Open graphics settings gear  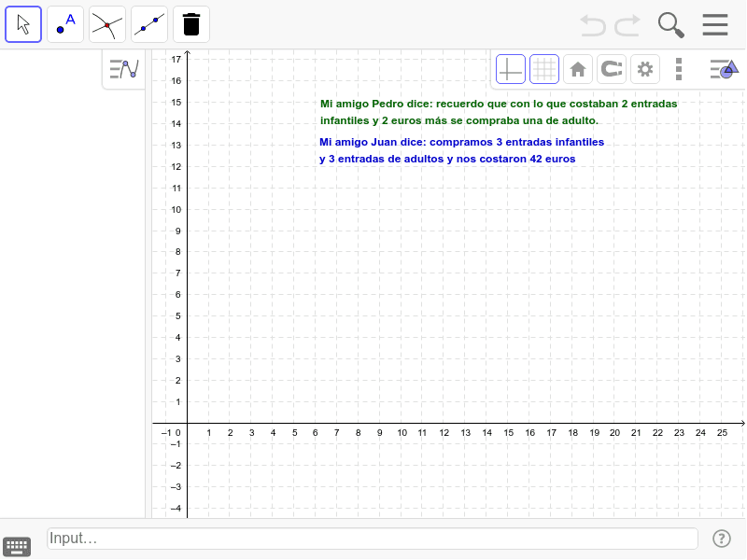coord(645,69)
